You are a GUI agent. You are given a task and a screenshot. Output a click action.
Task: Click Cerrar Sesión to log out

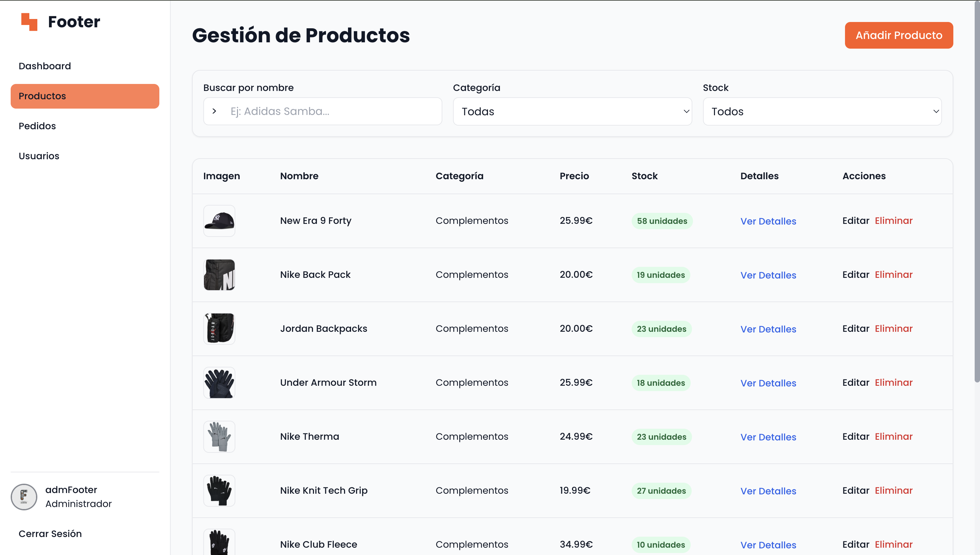point(50,534)
